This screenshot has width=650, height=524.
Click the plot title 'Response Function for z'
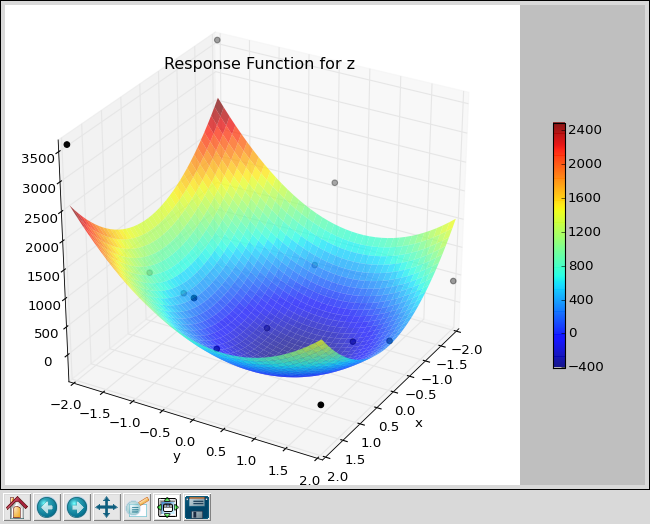click(260, 63)
